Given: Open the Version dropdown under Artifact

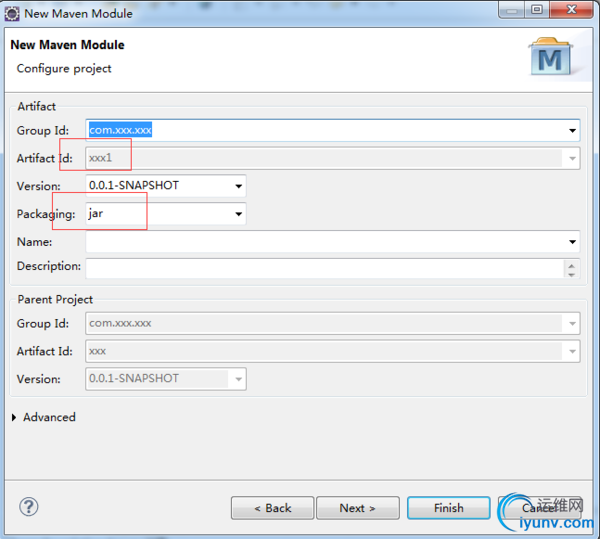Looking at the screenshot, I should point(238,186).
